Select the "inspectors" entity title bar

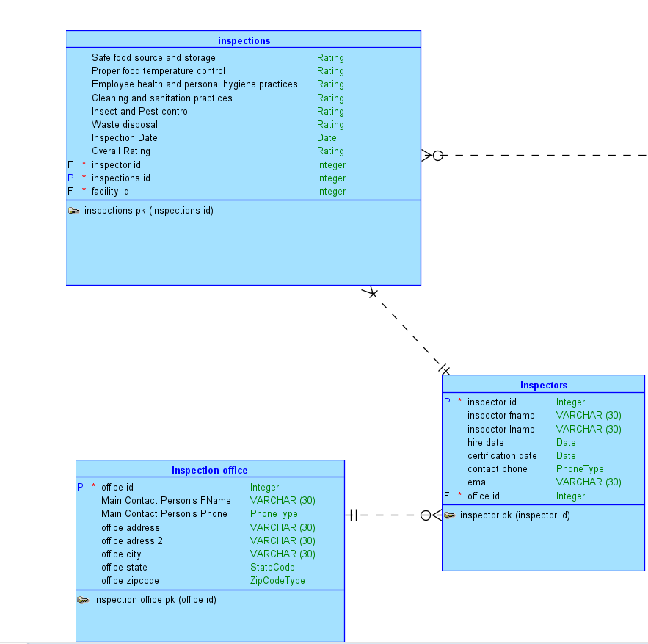pyautogui.click(x=543, y=385)
